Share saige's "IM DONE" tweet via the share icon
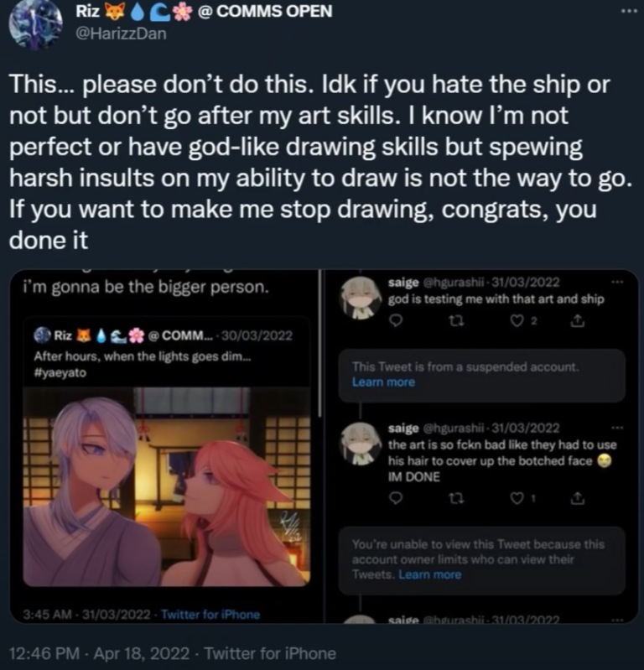The height and width of the screenshot is (670, 644). click(577, 498)
